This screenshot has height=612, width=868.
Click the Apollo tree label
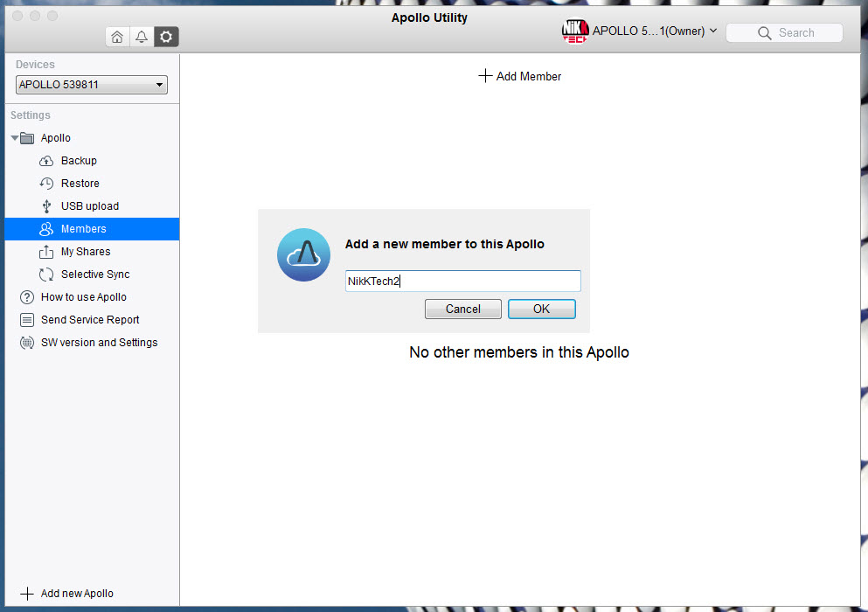coord(56,138)
